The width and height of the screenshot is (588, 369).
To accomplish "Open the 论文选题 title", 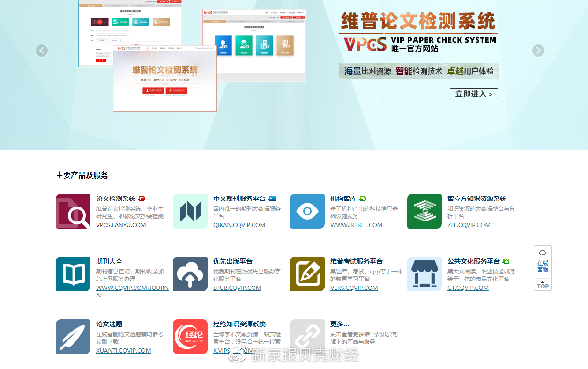I will [109, 324].
